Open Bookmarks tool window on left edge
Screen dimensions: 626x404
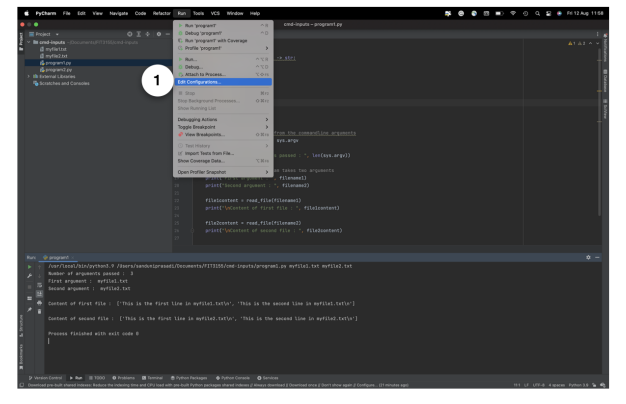pyautogui.click(x=21, y=356)
